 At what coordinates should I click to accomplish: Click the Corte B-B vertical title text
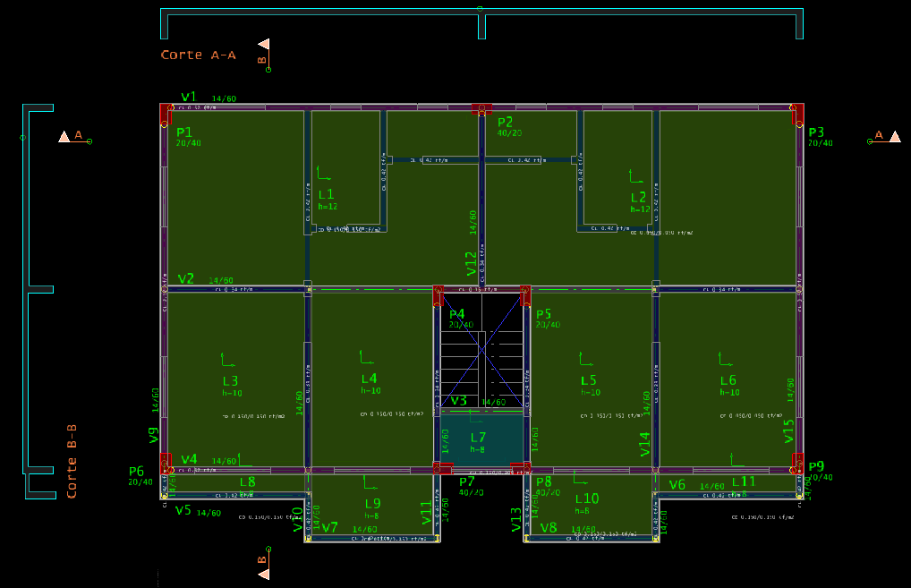click(x=72, y=462)
